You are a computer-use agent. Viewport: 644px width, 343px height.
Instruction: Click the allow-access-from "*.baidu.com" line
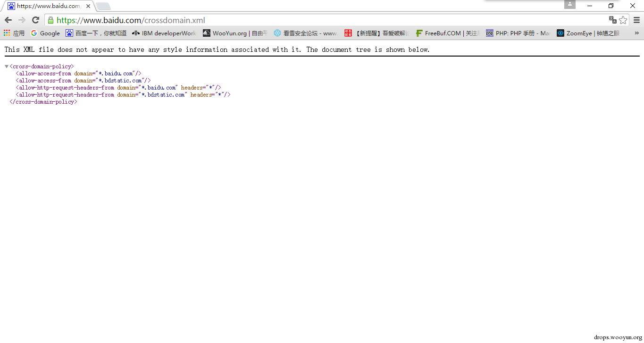[x=78, y=73]
